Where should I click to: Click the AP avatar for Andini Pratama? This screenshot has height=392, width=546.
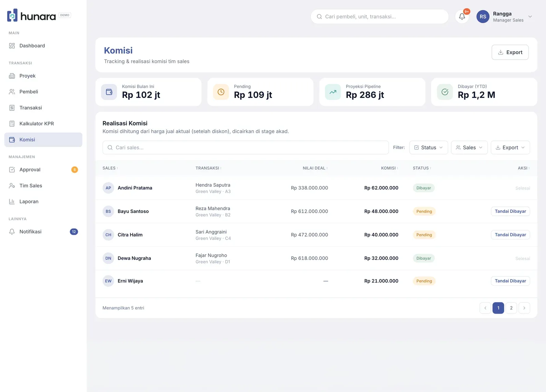(x=108, y=188)
